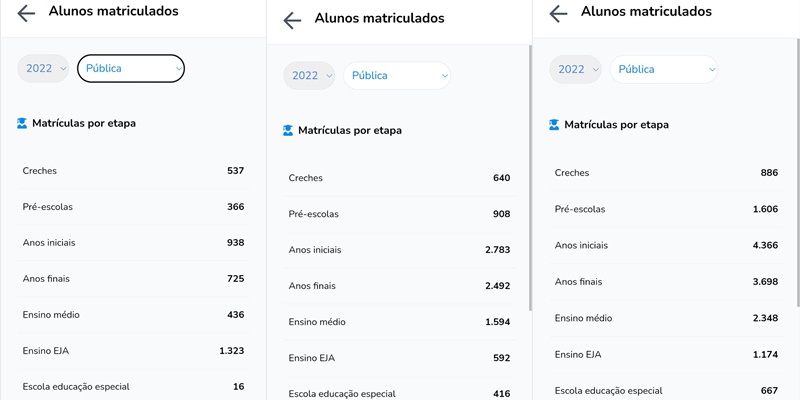Select the Anos finais row showing 3.698

(x=666, y=282)
